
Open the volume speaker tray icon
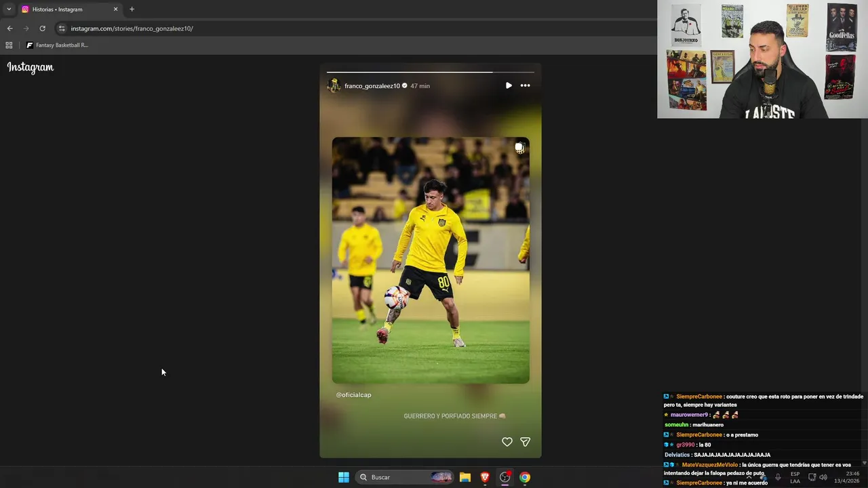(x=823, y=477)
